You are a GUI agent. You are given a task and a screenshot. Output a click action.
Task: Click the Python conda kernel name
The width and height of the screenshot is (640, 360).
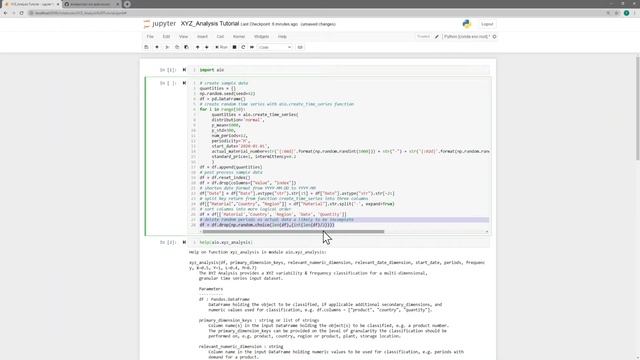click(467, 37)
